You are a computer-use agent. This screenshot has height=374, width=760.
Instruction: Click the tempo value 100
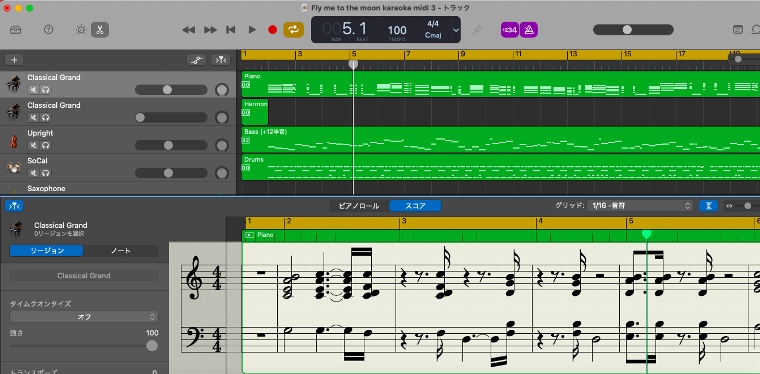click(397, 30)
